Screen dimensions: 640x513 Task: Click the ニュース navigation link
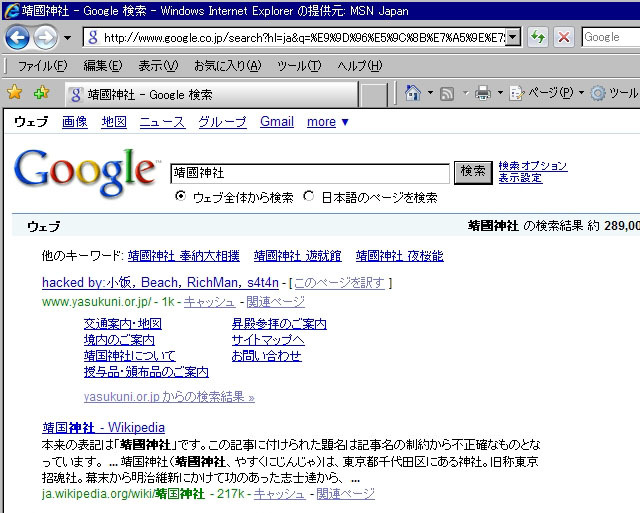162,122
